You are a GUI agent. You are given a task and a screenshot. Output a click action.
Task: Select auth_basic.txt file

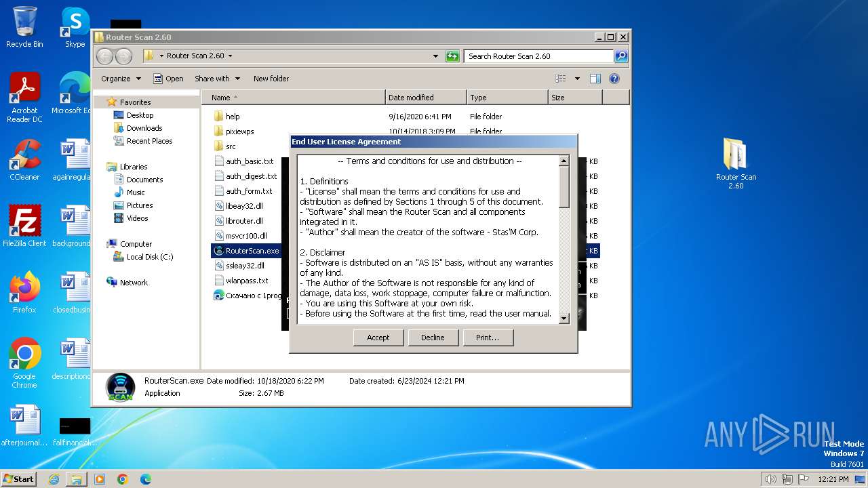(x=250, y=161)
